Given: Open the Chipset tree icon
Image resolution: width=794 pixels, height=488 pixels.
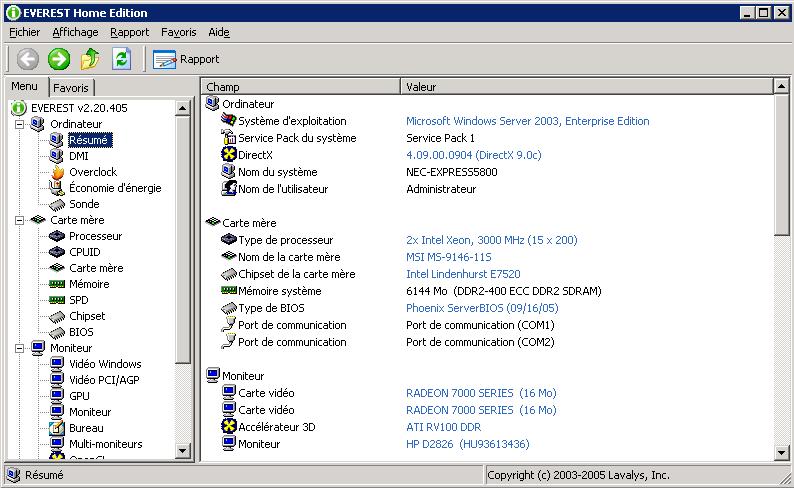Looking at the screenshot, I should coord(57,317).
